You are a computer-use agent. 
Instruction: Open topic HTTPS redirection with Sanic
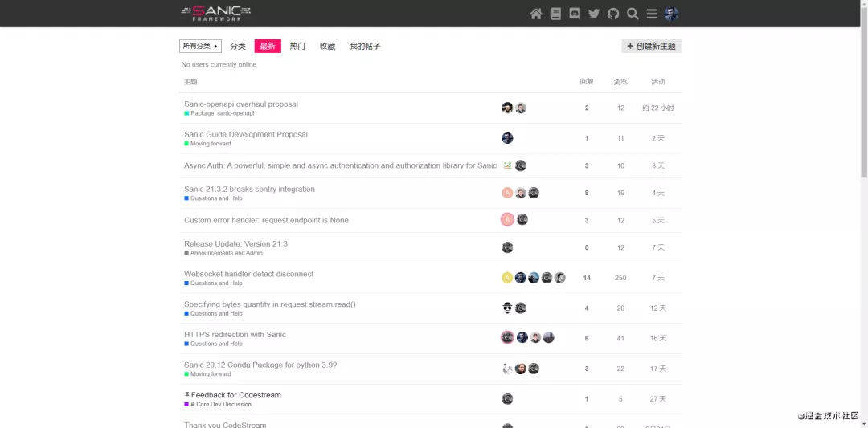[235, 335]
